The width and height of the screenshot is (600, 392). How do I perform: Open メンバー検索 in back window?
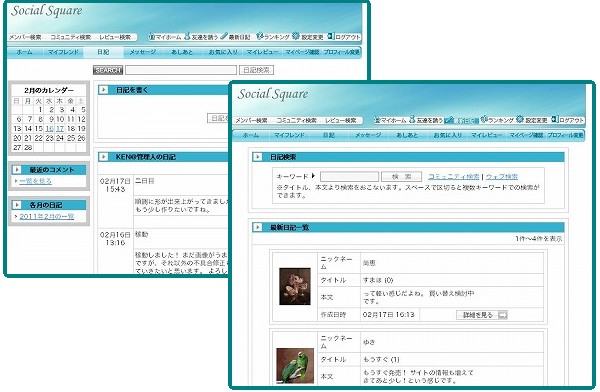pyautogui.click(x=25, y=37)
